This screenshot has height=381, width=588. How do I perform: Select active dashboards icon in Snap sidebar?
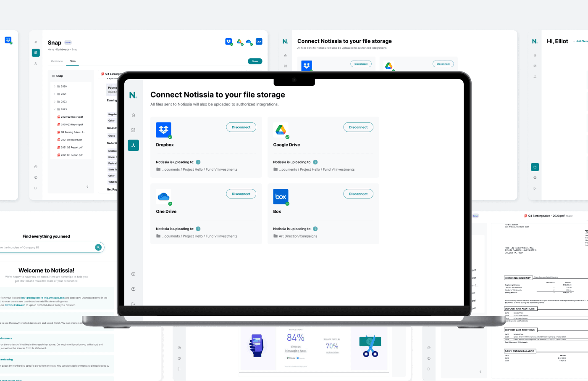[36, 53]
